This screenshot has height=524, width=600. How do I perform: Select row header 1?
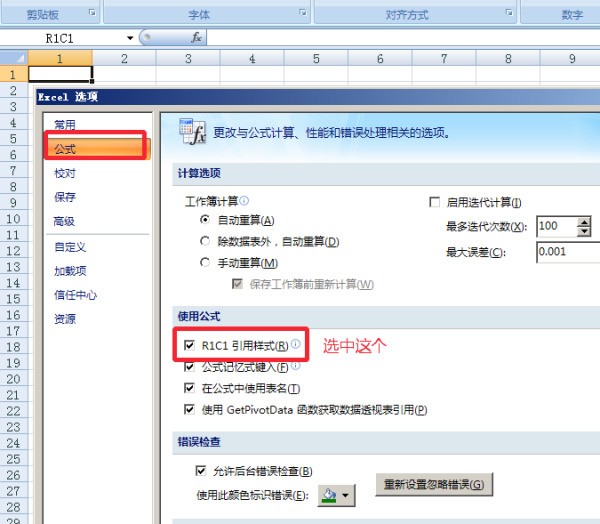pyautogui.click(x=14, y=74)
